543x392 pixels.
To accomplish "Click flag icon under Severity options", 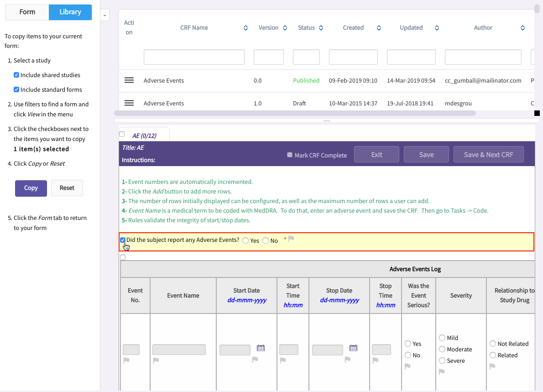I will coord(442,372).
